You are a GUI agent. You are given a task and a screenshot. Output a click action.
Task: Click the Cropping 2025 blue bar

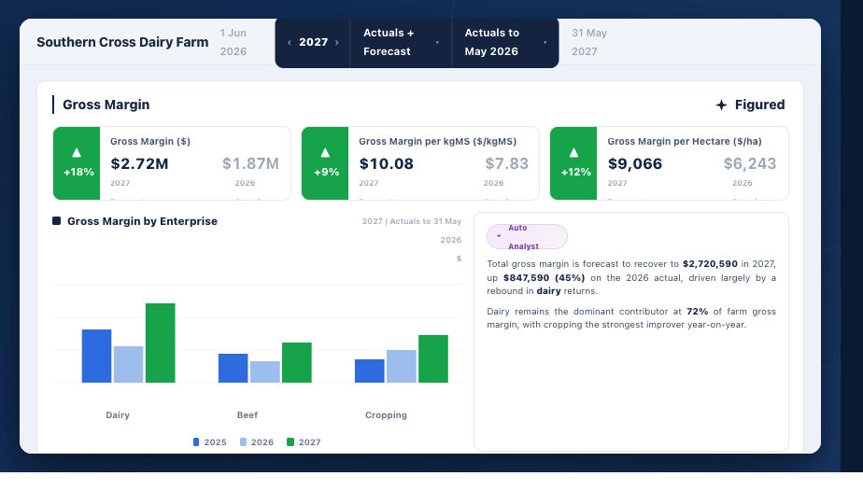coord(369,371)
